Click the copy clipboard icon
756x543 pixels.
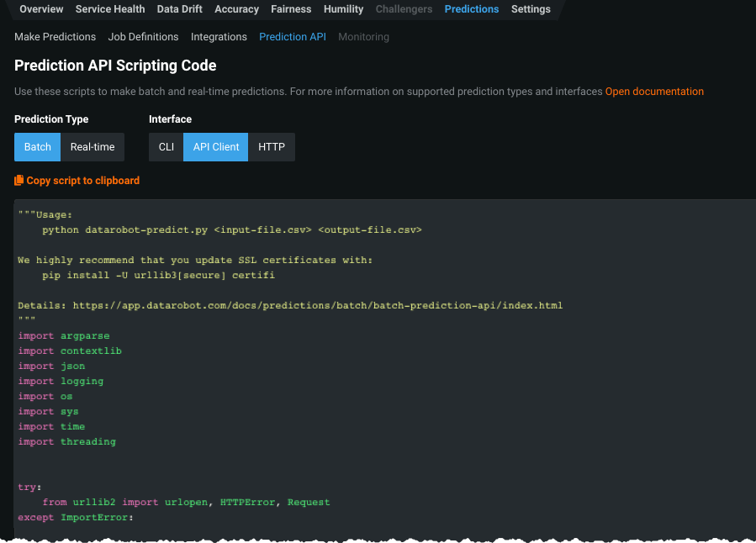coord(19,181)
